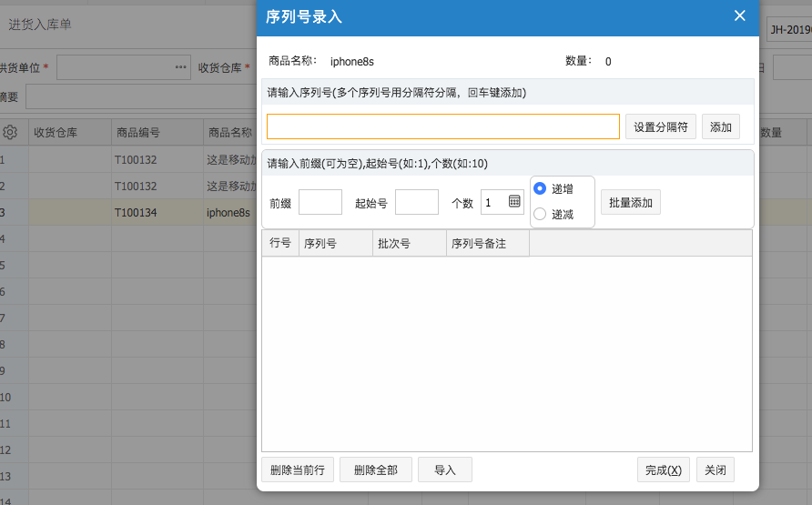Open 供货单位 lookup ellipsis icon
The width and height of the screenshot is (812, 505).
pyautogui.click(x=181, y=67)
